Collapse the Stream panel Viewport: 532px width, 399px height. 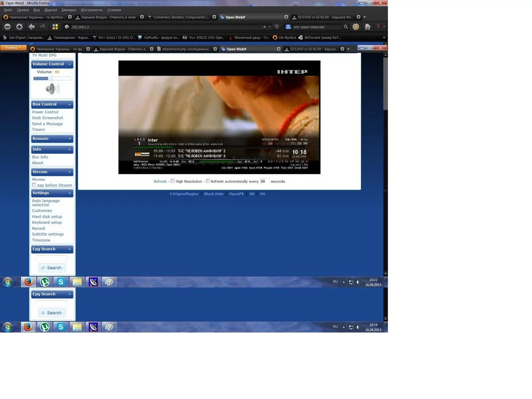(70, 172)
